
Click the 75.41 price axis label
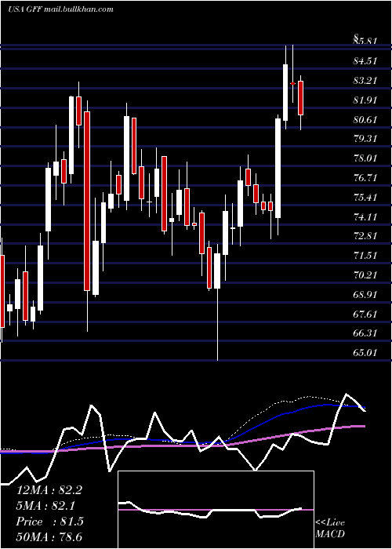tap(365, 198)
